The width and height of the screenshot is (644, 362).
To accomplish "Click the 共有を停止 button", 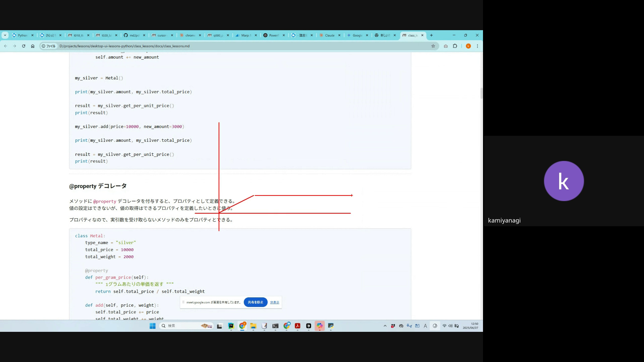I will pyautogui.click(x=255, y=302).
